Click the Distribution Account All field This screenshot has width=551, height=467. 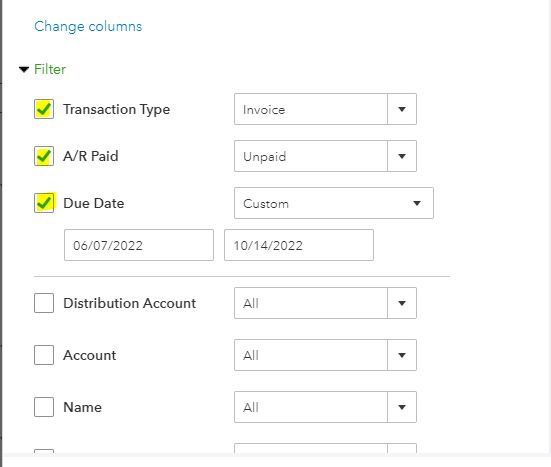(x=311, y=303)
